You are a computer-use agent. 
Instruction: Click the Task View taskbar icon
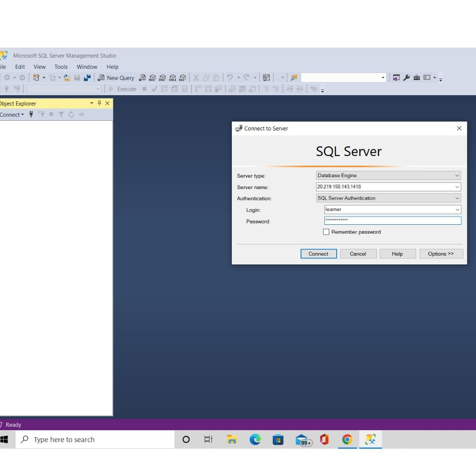click(x=208, y=439)
